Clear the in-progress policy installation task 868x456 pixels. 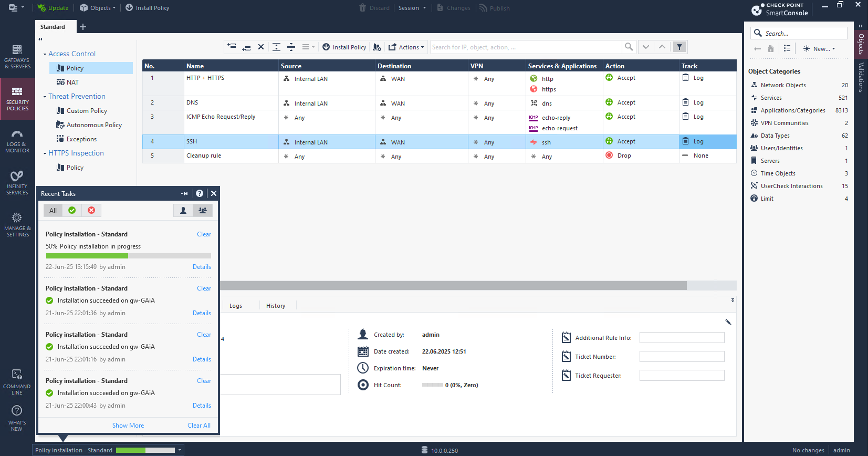click(204, 234)
